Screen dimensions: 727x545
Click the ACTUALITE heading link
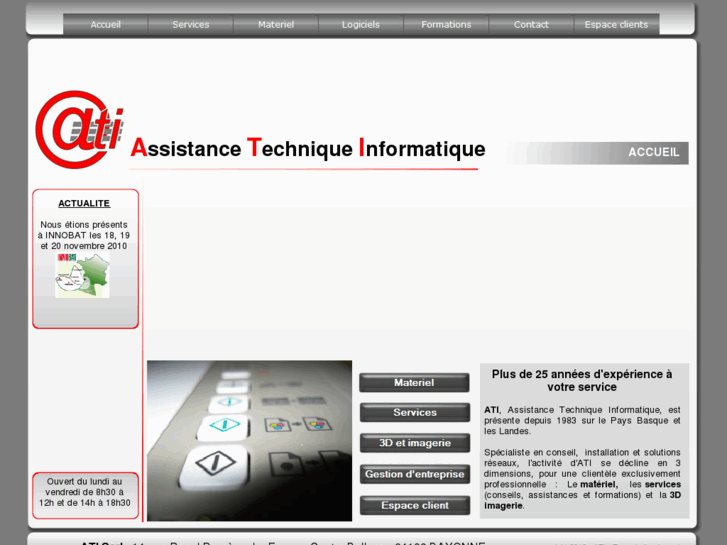point(84,203)
